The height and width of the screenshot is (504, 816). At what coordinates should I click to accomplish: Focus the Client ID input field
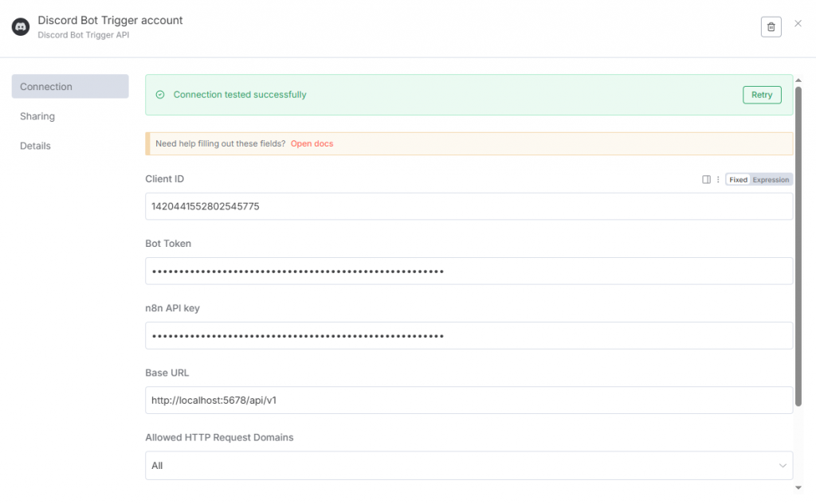coord(469,206)
